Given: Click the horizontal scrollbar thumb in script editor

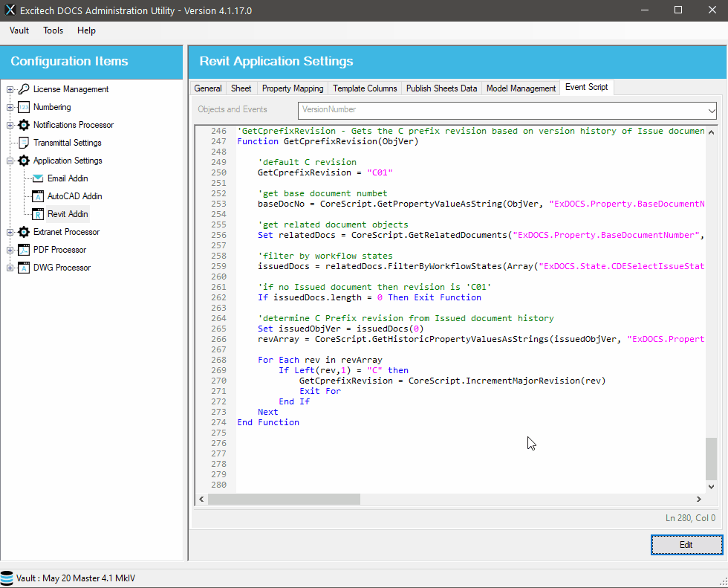Looking at the screenshot, I should pyautogui.click(x=284, y=500).
